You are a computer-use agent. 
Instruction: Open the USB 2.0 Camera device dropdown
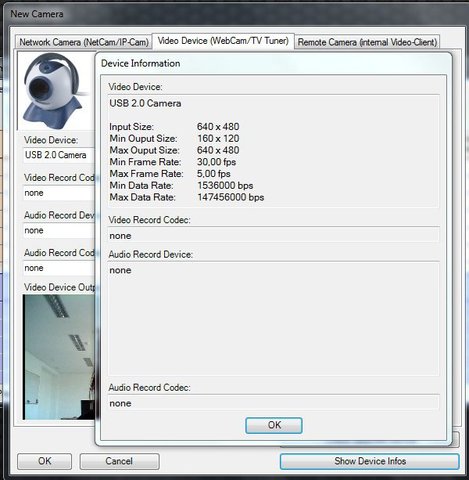[59, 155]
